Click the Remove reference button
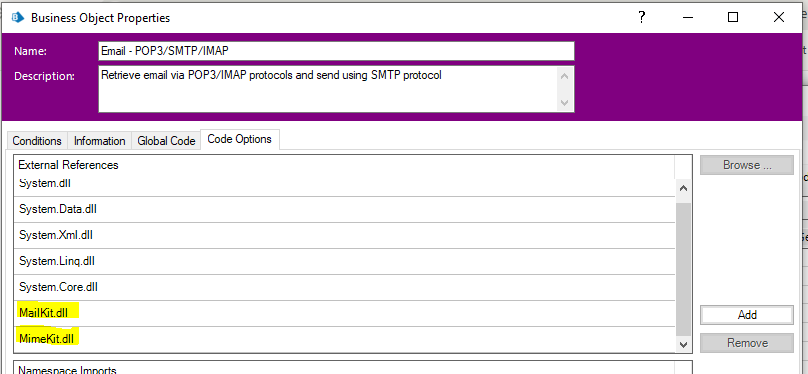 click(x=747, y=343)
